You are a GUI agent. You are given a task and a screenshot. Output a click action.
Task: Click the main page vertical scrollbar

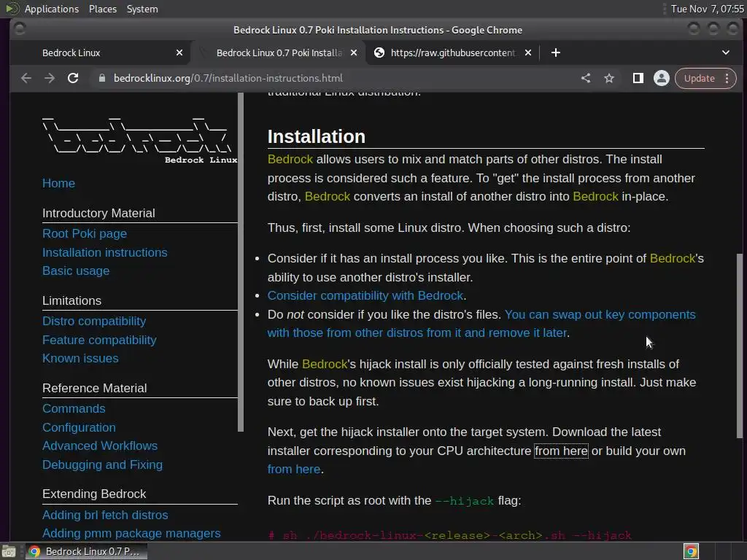[740, 346]
